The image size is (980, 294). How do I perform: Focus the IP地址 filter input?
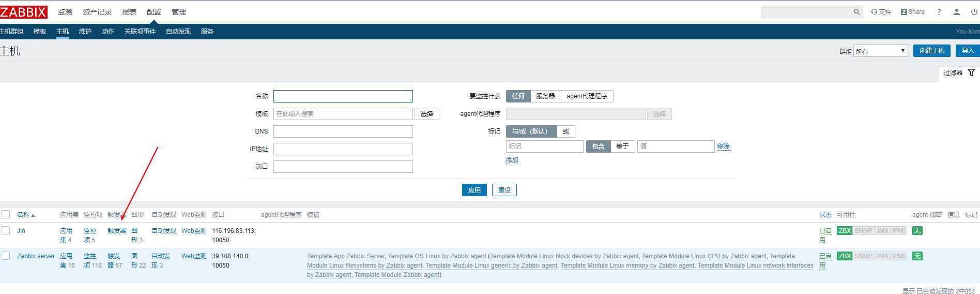click(x=343, y=149)
